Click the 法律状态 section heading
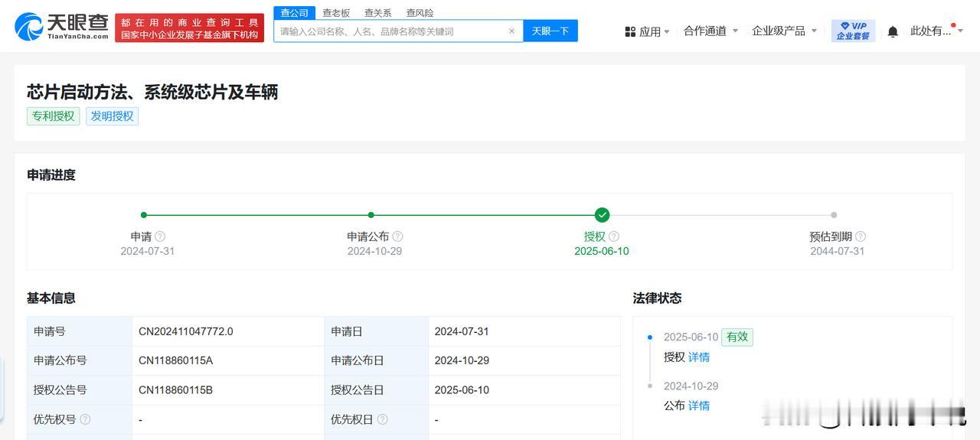980x440 pixels. click(x=657, y=298)
